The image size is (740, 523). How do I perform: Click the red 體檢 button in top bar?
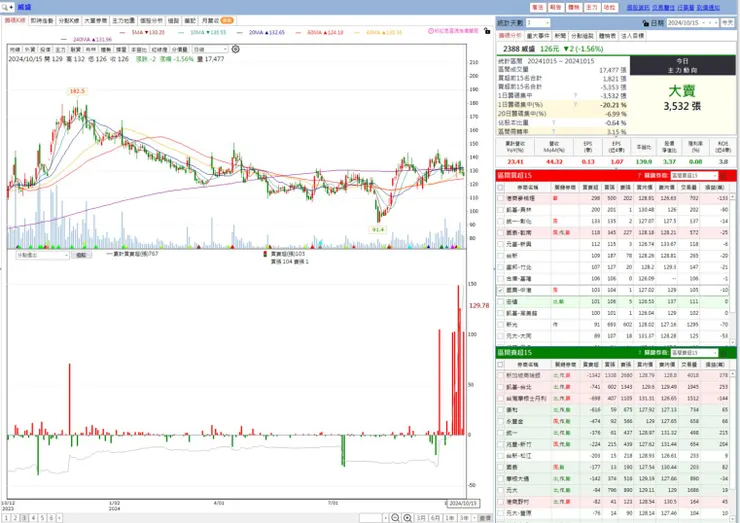574,7
